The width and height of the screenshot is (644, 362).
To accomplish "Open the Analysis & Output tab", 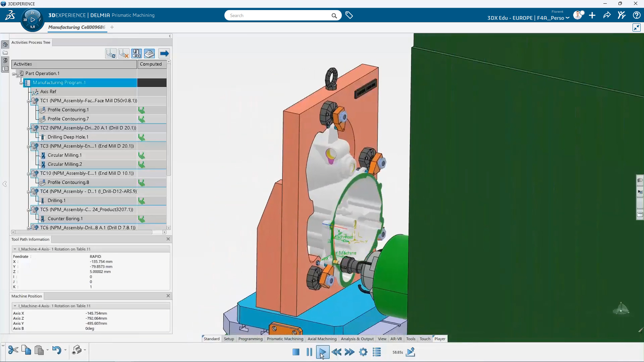I will coord(357,339).
